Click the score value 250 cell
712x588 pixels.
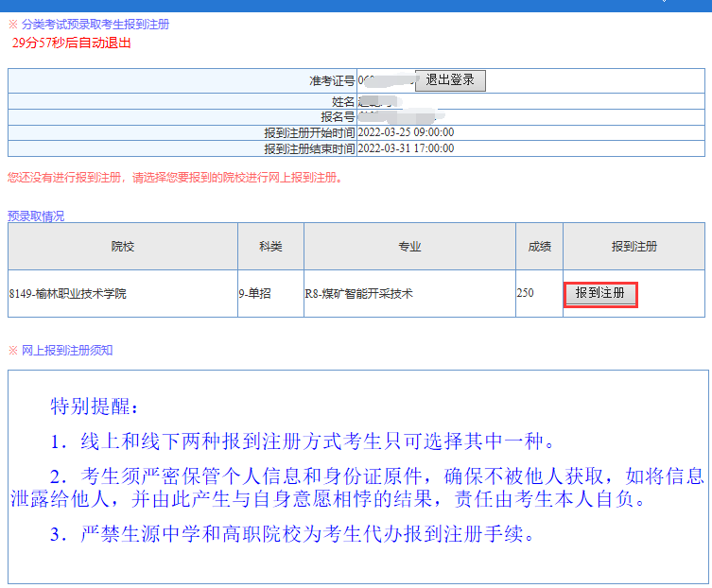tap(526, 293)
